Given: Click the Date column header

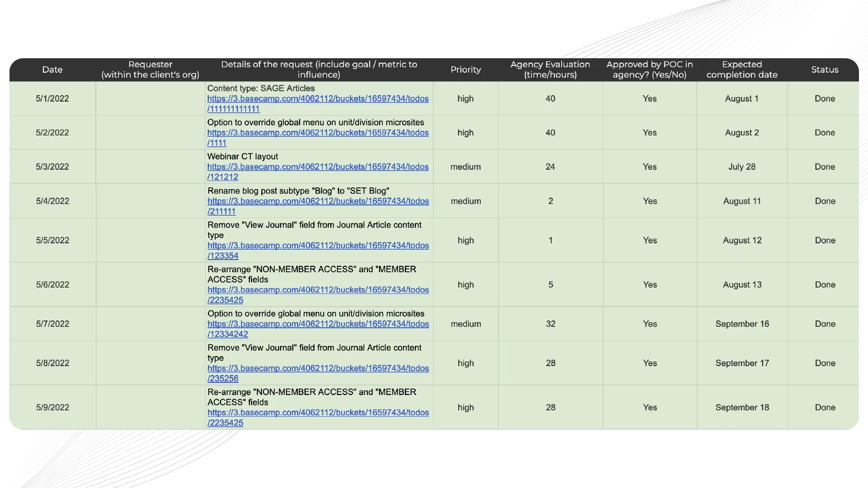Looking at the screenshot, I should click(x=52, y=70).
